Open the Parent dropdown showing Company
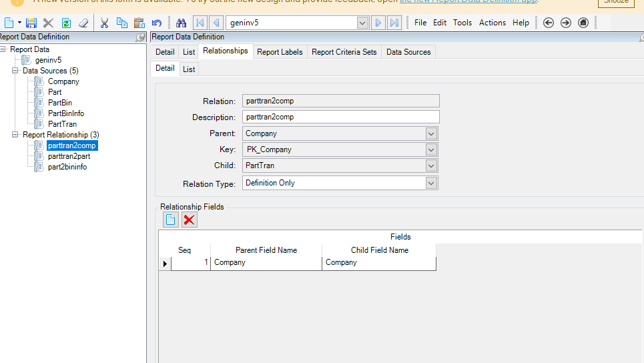The width and height of the screenshot is (644, 363). [431, 134]
